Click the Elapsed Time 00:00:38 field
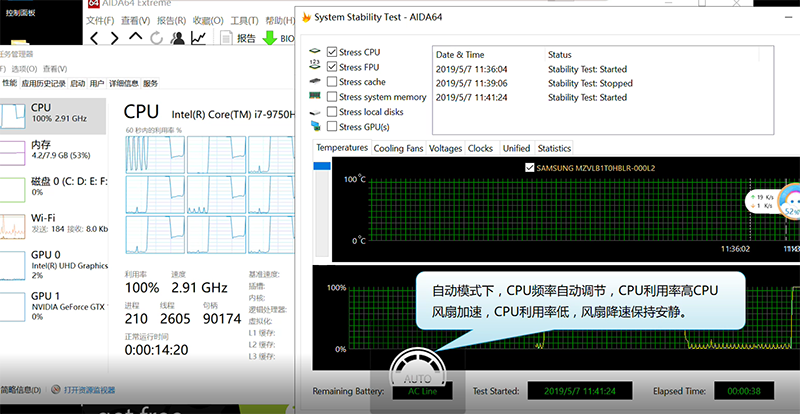 pyautogui.click(x=744, y=391)
